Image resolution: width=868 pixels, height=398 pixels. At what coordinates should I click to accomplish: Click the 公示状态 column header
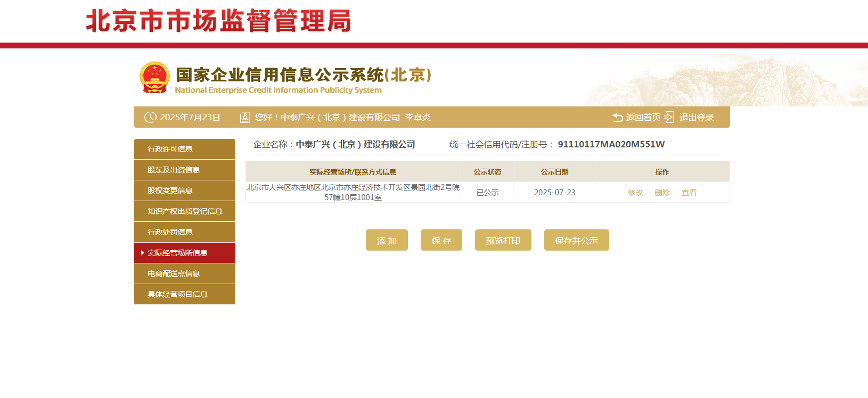(x=488, y=172)
